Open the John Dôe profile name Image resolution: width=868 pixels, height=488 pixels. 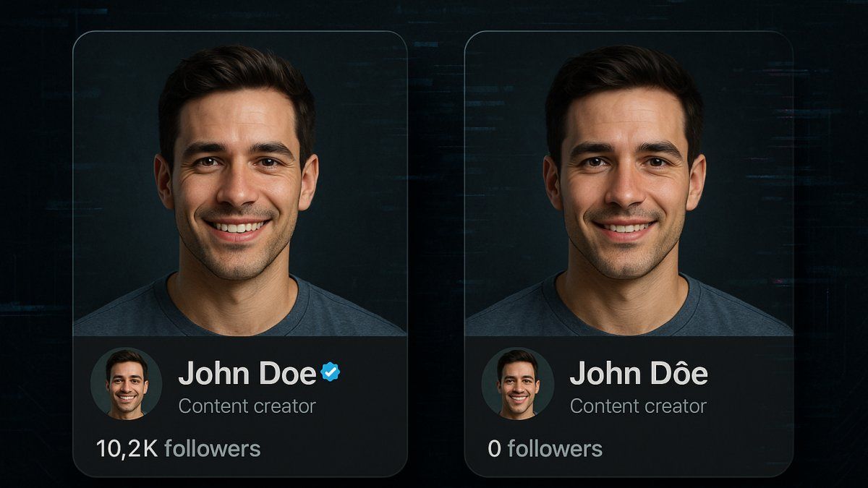[x=639, y=372]
